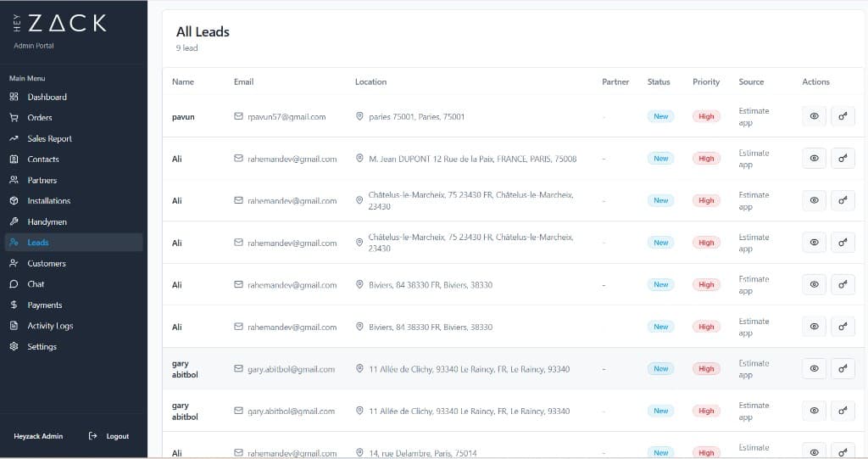Open Dashboard via its grid icon
Image resolution: width=868 pixels, height=459 pixels.
[x=14, y=97]
